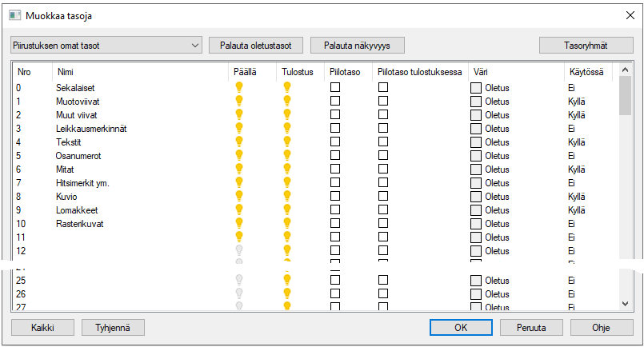Screen dimensions: 644x347
Task: Enable the dimmed Päällä bulb on layer 12
Action: point(238,250)
